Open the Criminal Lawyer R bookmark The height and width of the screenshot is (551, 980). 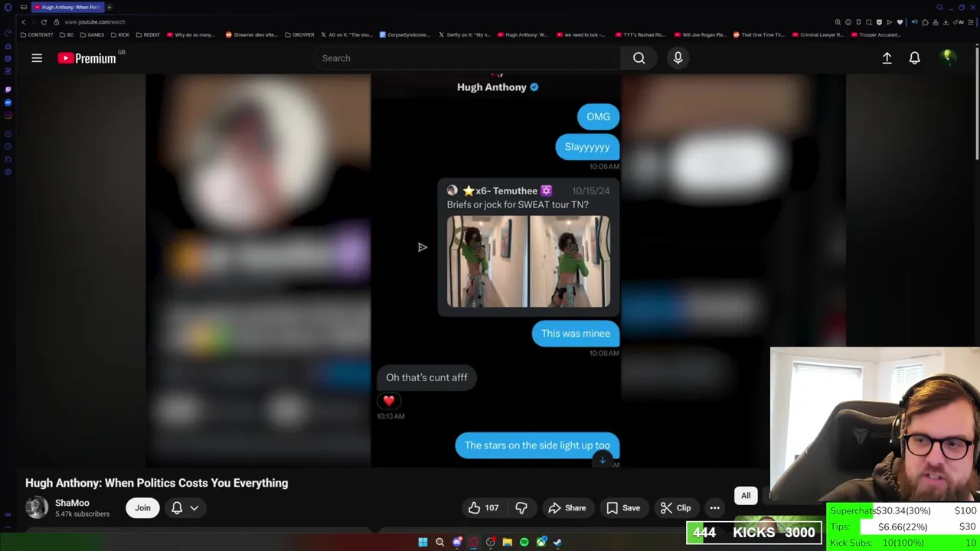(x=818, y=34)
